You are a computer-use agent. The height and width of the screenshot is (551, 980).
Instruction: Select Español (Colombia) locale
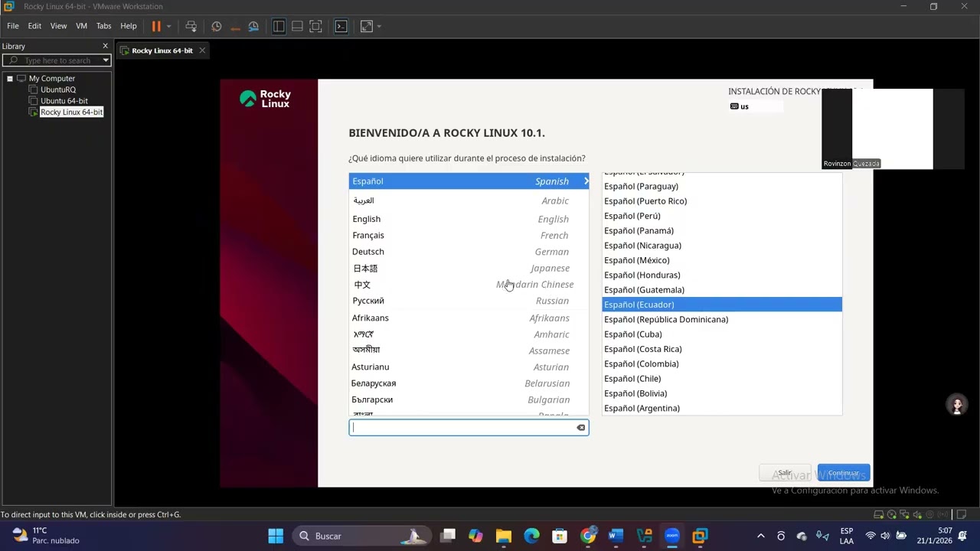click(x=722, y=364)
